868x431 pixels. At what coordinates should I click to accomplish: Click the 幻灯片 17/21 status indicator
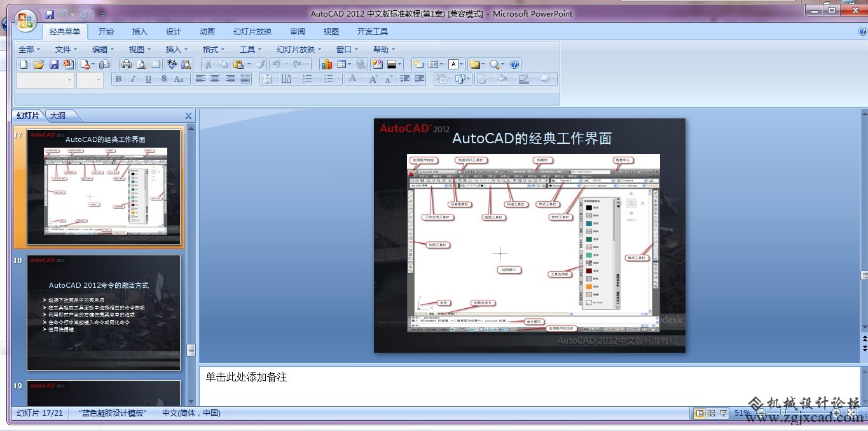pos(40,413)
